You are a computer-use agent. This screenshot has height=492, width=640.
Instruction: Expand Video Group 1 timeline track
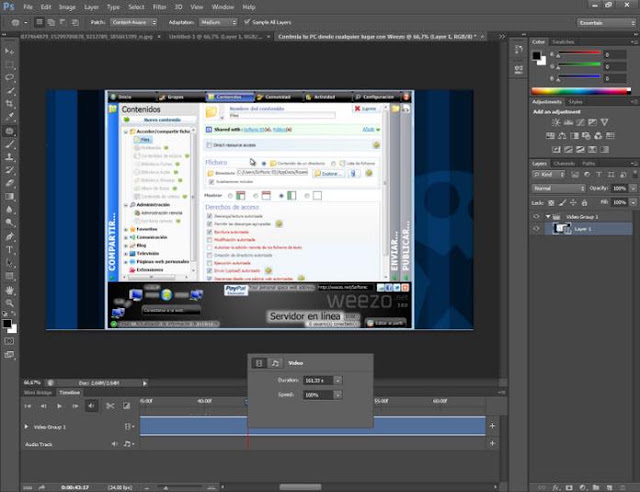pos(27,427)
